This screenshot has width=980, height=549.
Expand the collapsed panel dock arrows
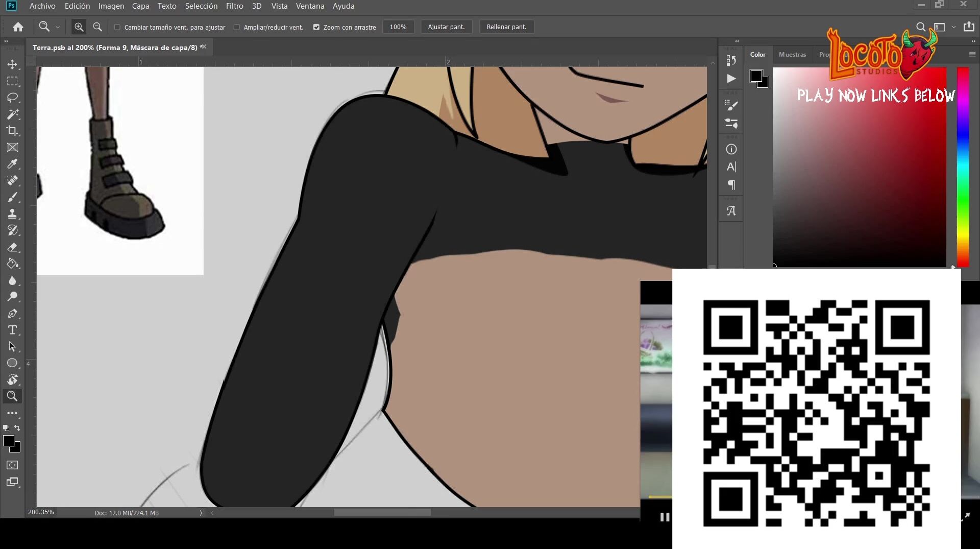737,41
